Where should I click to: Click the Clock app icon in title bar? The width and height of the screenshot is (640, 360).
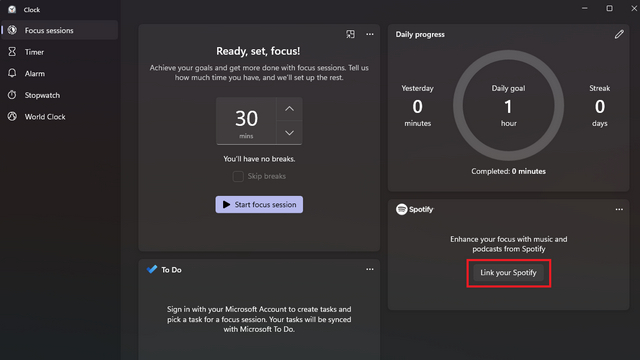point(12,9)
